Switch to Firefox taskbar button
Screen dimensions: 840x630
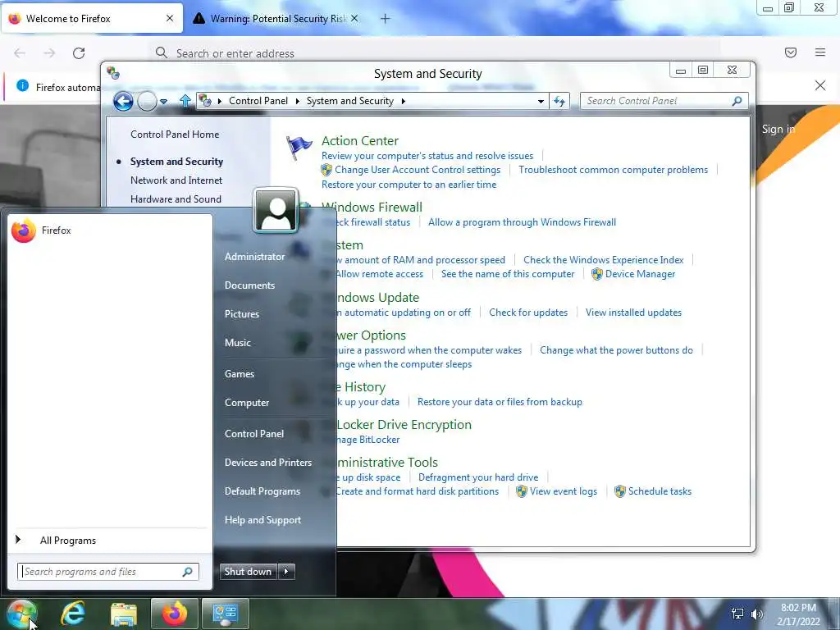[x=175, y=614]
